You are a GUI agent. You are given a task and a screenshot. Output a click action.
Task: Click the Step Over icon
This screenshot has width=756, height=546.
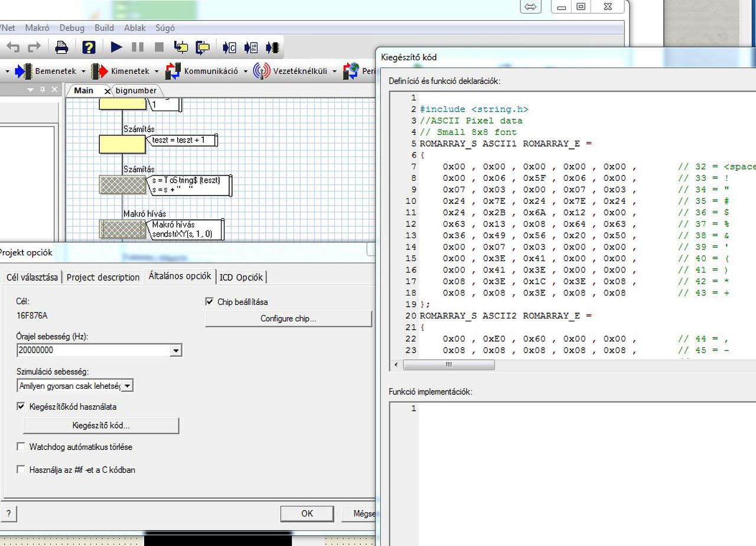click(203, 47)
